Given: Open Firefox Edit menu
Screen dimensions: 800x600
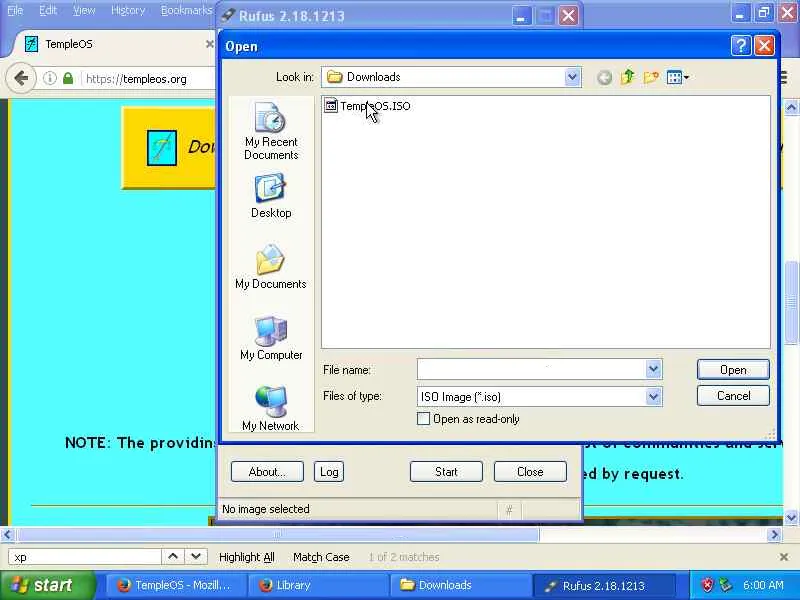Looking at the screenshot, I should [48, 10].
